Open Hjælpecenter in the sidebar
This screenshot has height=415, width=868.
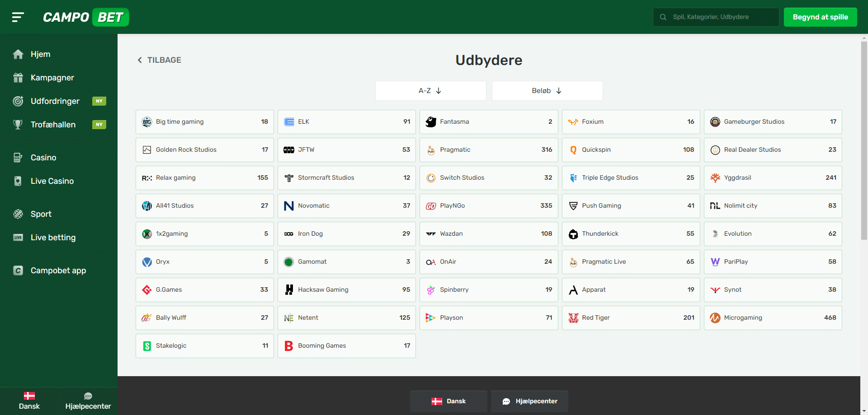pyautogui.click(x=88, y=401)
